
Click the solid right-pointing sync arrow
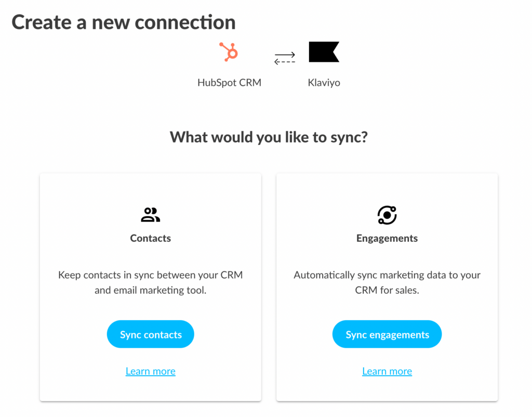click(x=285, y=55)
